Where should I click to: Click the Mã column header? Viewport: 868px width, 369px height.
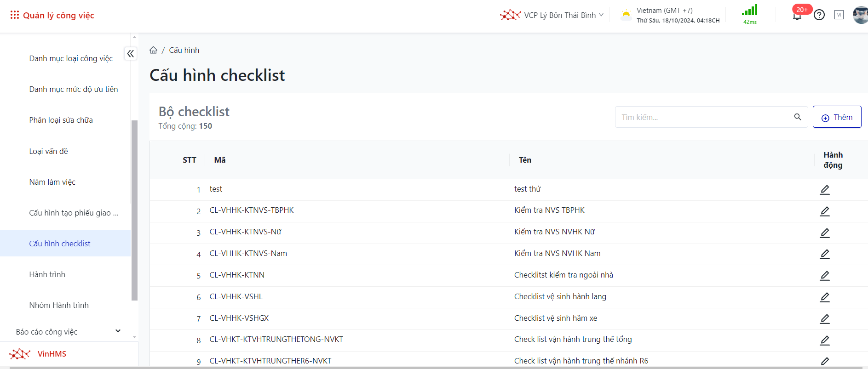(x=220, y=160)
